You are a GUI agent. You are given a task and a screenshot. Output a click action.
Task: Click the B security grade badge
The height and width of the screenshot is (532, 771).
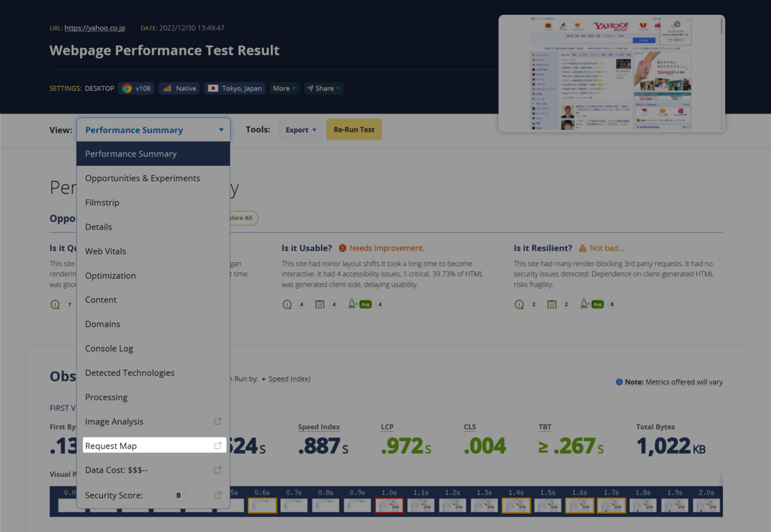pyautogui.click(x=179, y=495)
